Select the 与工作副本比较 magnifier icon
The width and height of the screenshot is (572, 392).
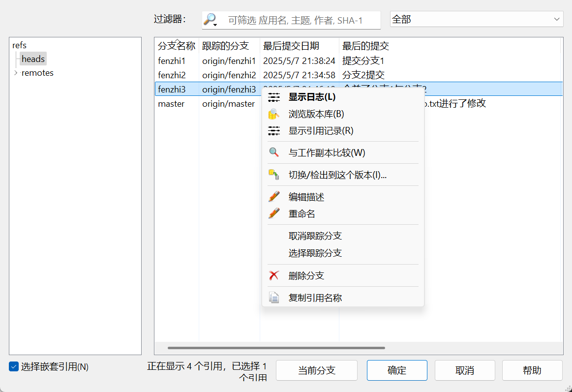274,152
